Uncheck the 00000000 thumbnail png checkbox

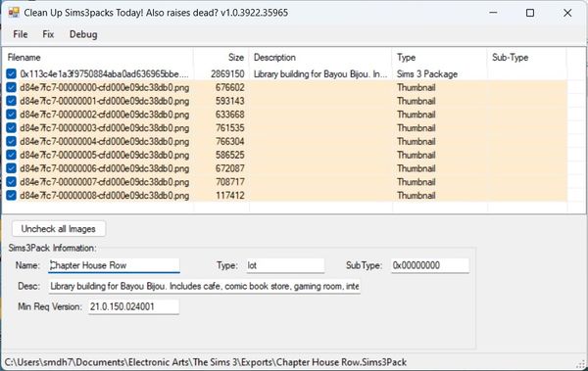point(11,87)
